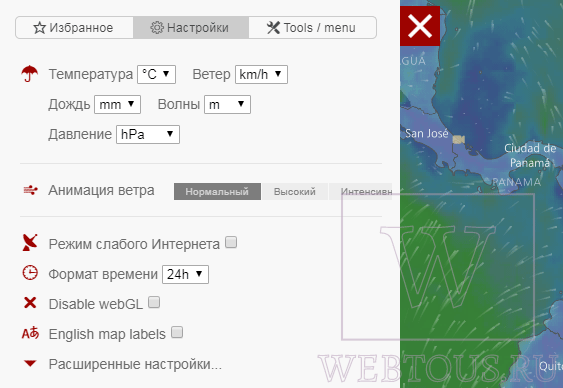Click the San José webcam marker on map
563x388 pixels.
[459, 139]
